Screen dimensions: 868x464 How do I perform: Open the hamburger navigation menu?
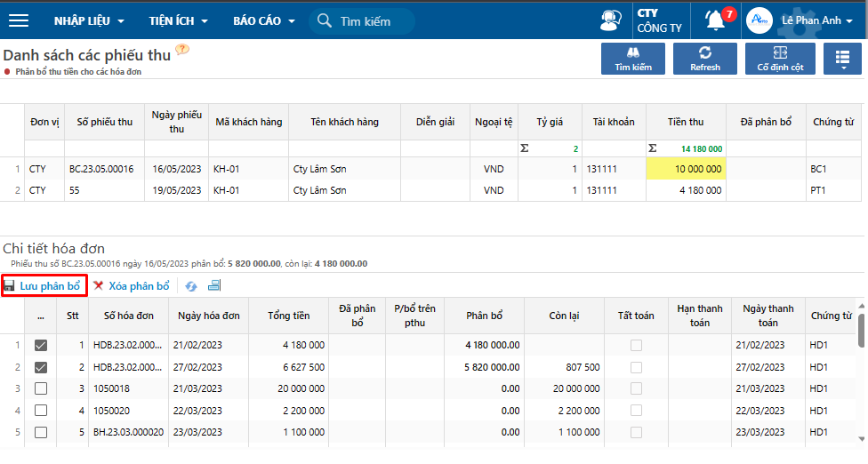[18, 20]
